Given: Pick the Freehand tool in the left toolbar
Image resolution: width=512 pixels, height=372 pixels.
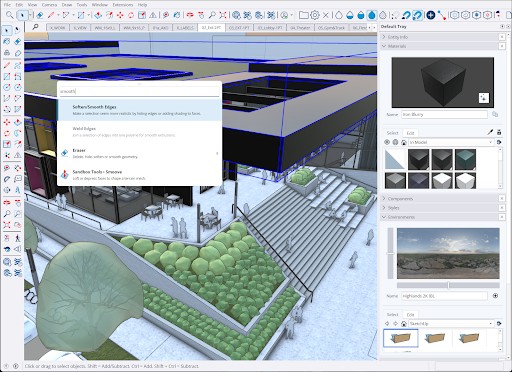Looking at the screenshot, I should pyautogui.click(x=17, y=65).
